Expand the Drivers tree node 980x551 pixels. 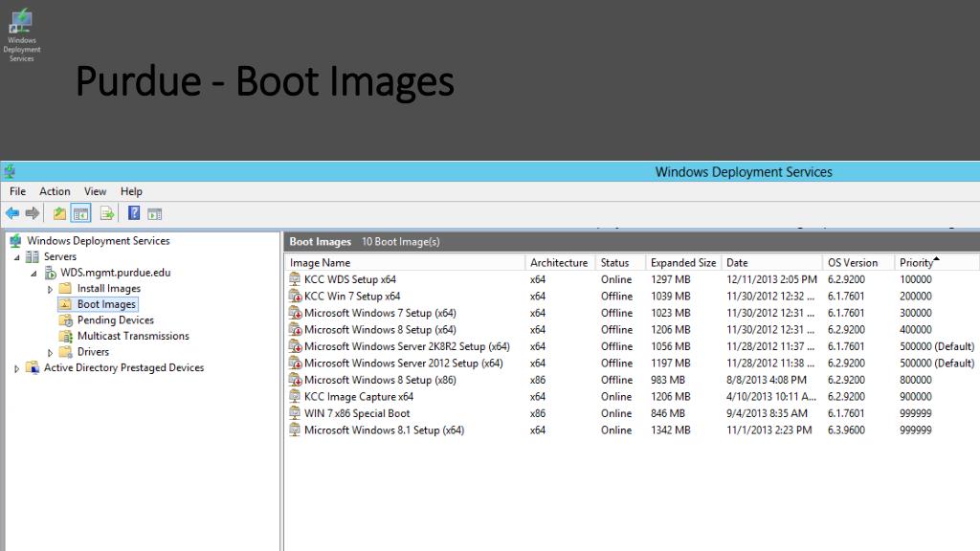click(x=50, y=353)
